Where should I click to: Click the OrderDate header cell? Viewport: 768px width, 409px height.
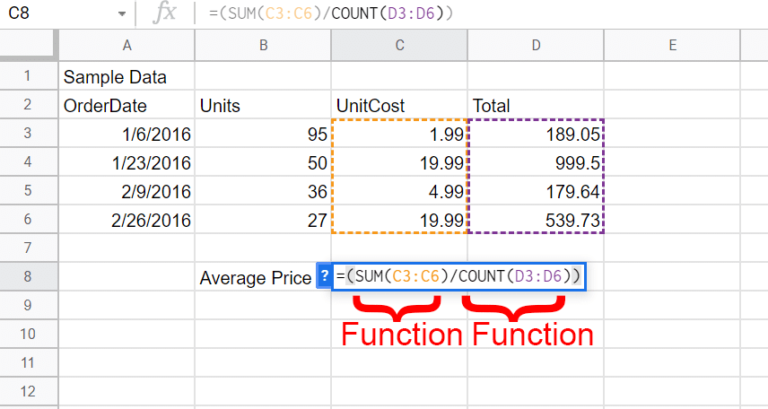coord(127,105)
